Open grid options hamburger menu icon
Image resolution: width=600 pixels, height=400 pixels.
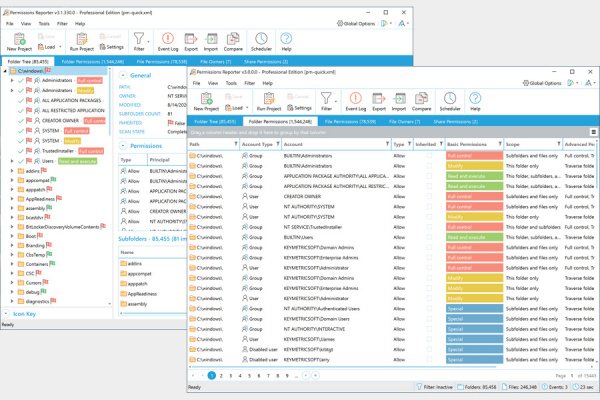click(x=593, y=132)
